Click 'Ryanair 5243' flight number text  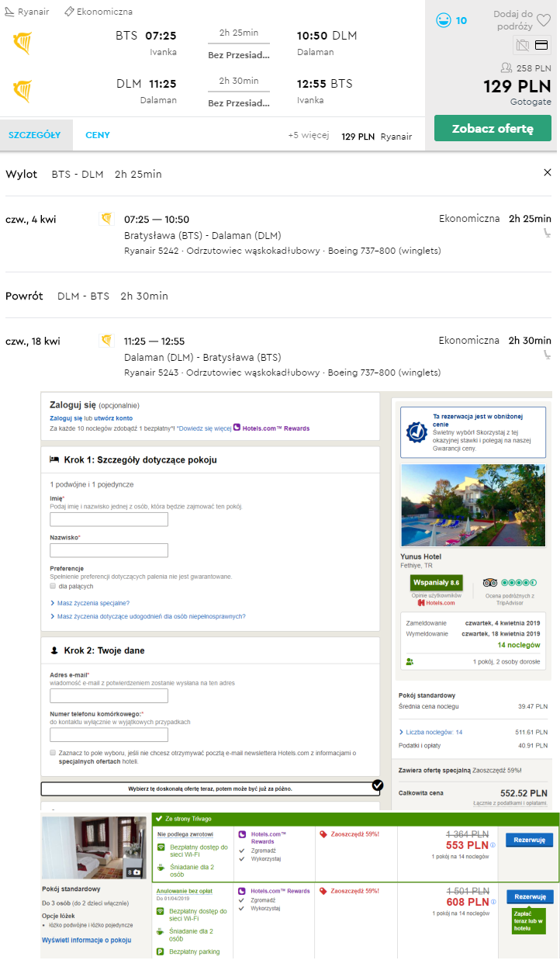coord(151,373)
